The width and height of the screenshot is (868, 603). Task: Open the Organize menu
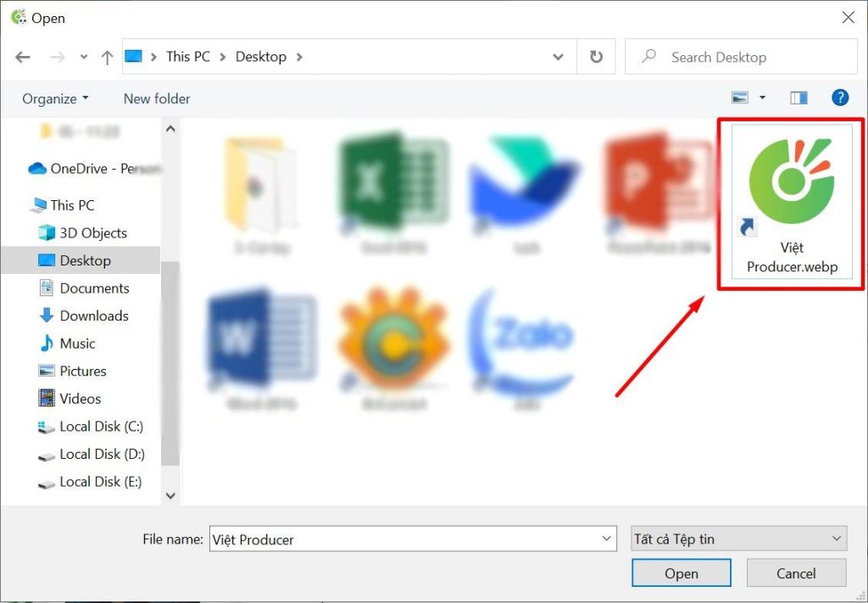(x=55, y=98)
